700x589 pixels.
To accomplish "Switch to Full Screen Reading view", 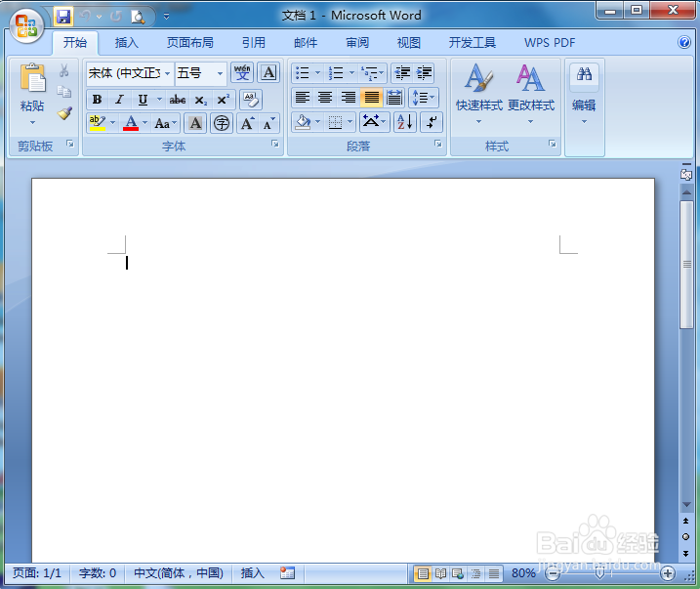I will pyautogui.click(x=440, y=573).
